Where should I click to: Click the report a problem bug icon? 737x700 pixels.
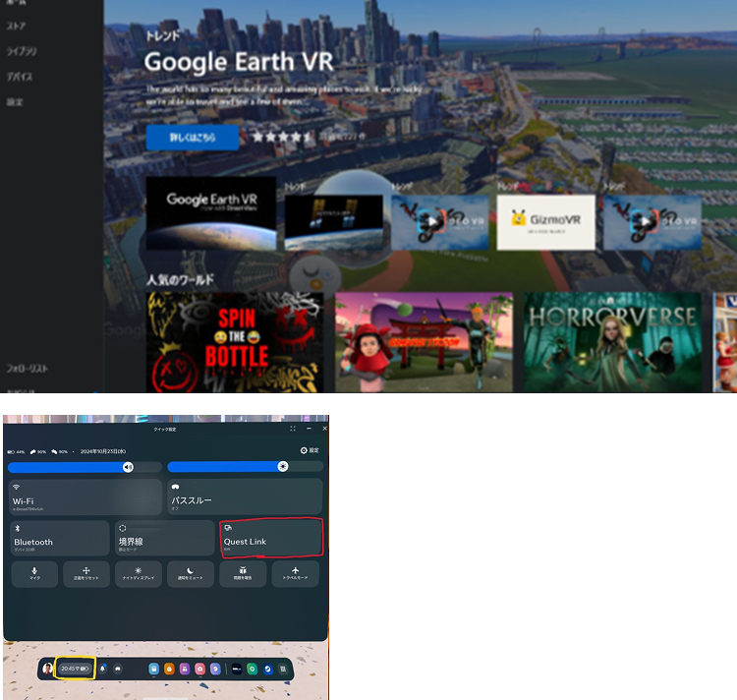[x=243, y=573]
